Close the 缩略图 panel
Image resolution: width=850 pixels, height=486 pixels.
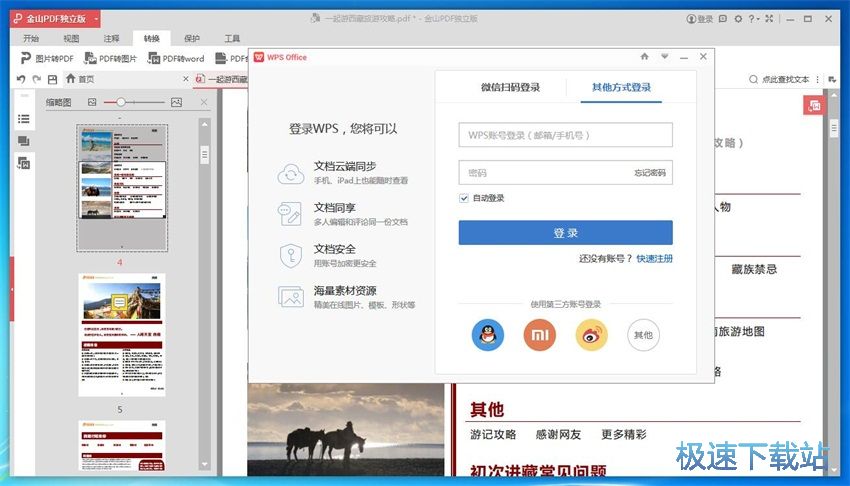click(204, 102)
